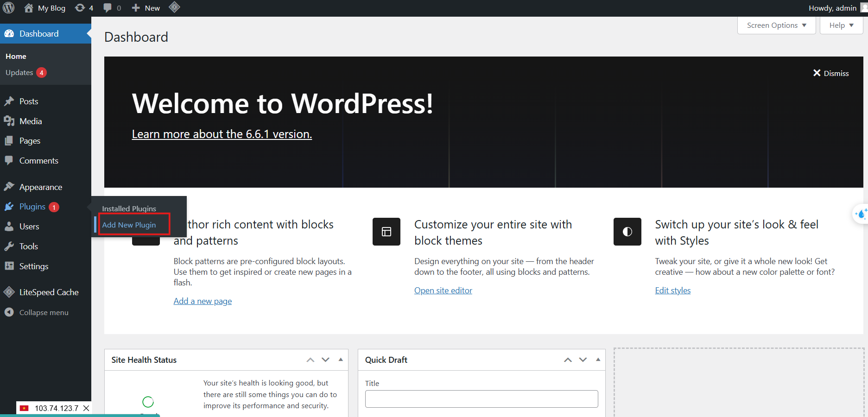Click the Posts pin icon
868x417 pixels.
point(9,101)
